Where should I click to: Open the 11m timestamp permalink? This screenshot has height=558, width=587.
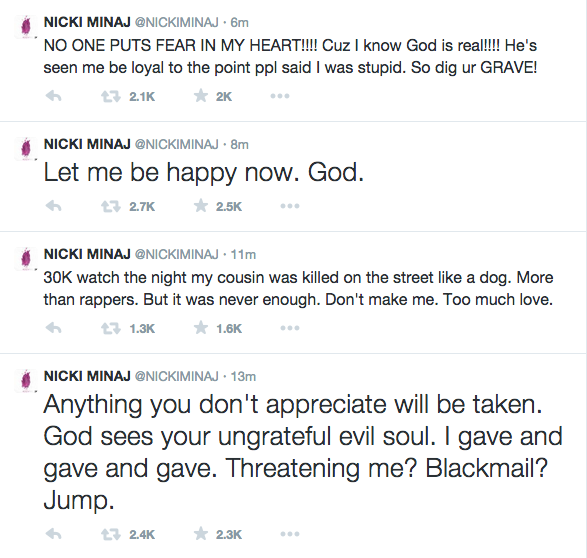coord(243,254)
